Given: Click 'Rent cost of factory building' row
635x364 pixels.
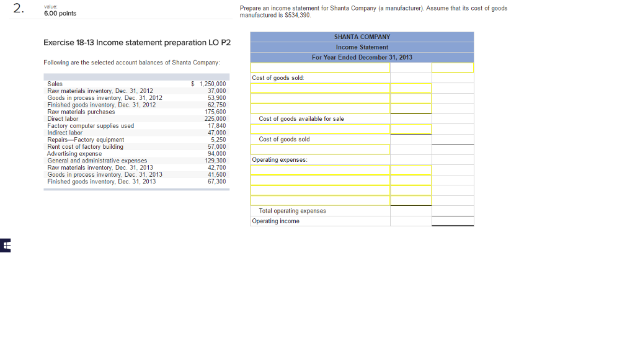Looking at the screenshot, I should 136,146.
